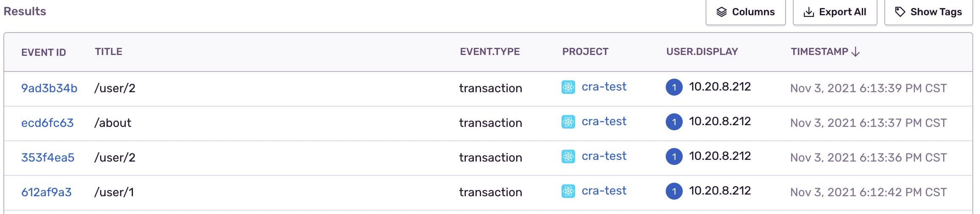Open event ID 9ad3b34b

(x=49, y=88)
